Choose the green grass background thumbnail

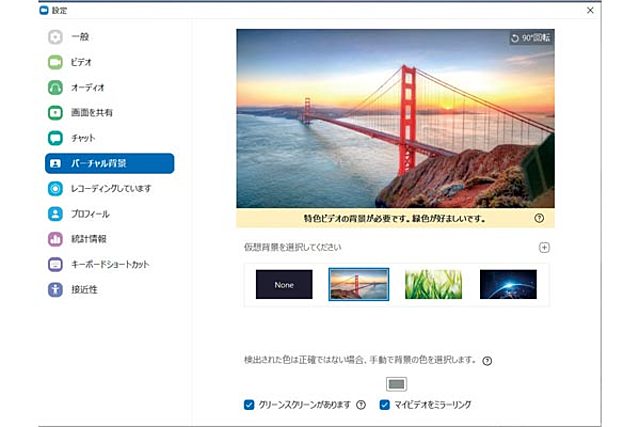click(433, 285)
